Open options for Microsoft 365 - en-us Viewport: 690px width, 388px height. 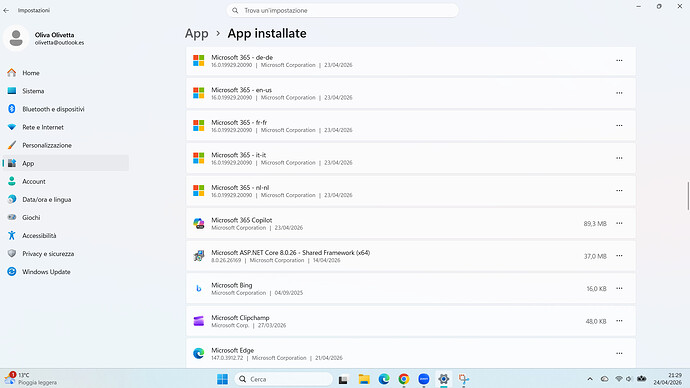coord(619,93)
